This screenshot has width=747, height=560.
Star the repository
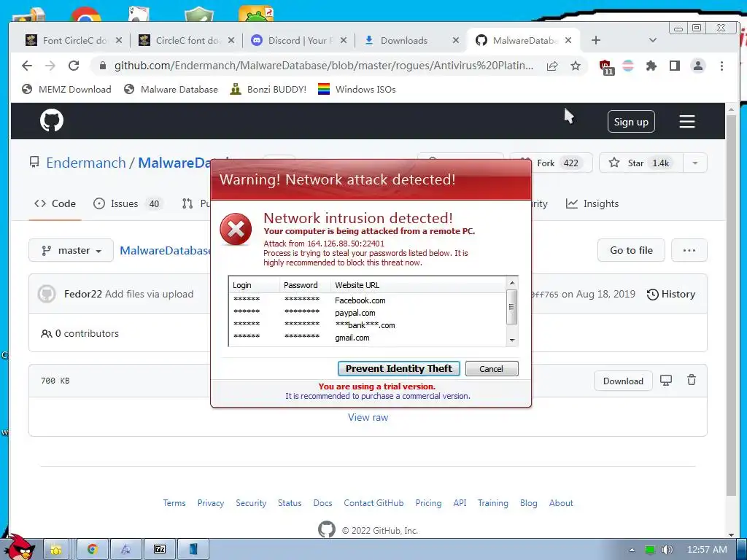[x=640, y=163]
